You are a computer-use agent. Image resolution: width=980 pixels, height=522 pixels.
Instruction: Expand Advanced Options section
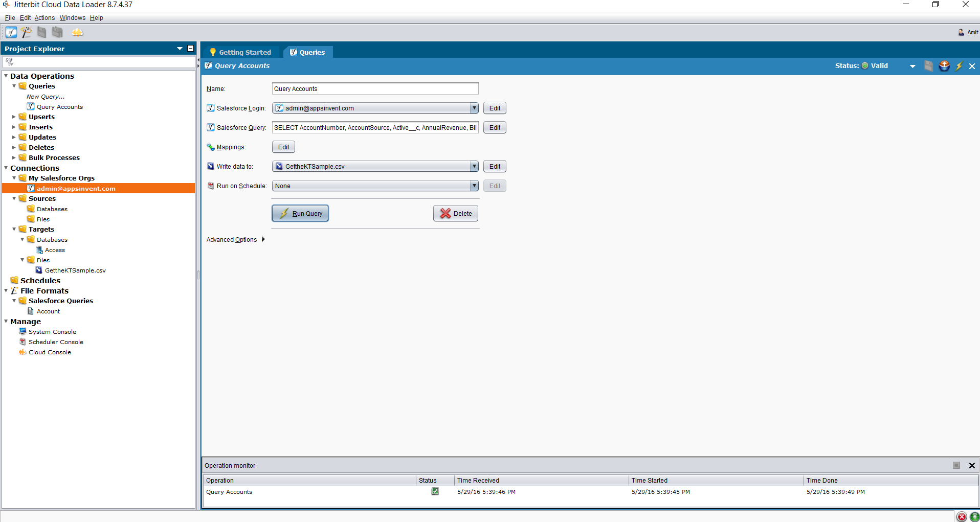[x=263, y=239]
